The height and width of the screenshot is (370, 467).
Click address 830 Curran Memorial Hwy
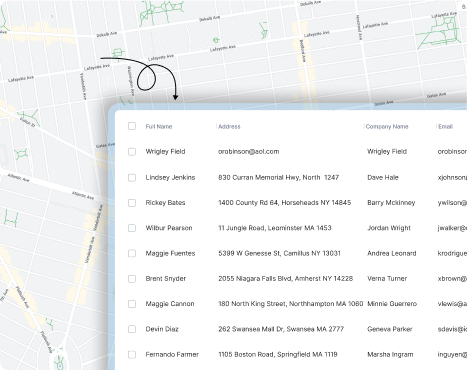(x=279, y=177)
